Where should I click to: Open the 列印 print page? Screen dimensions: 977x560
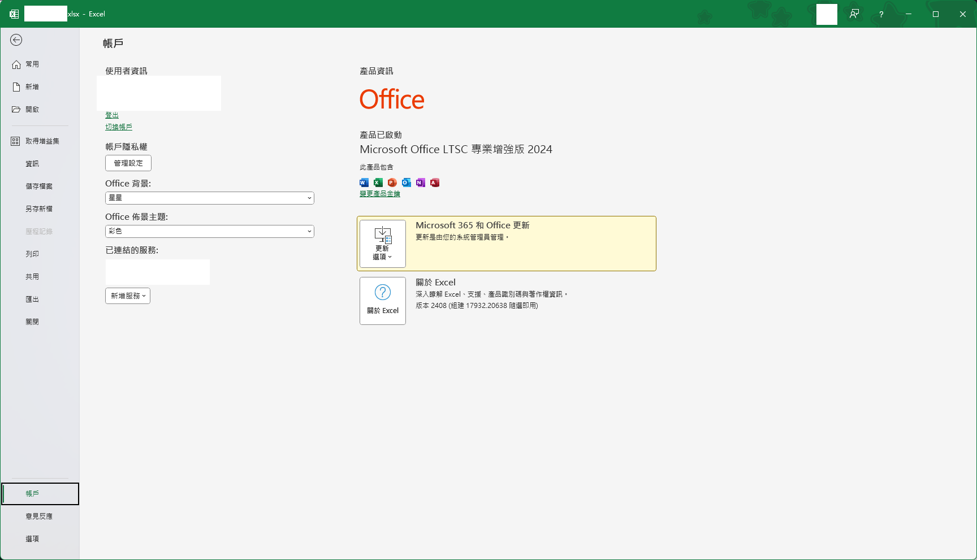point(40,254)
